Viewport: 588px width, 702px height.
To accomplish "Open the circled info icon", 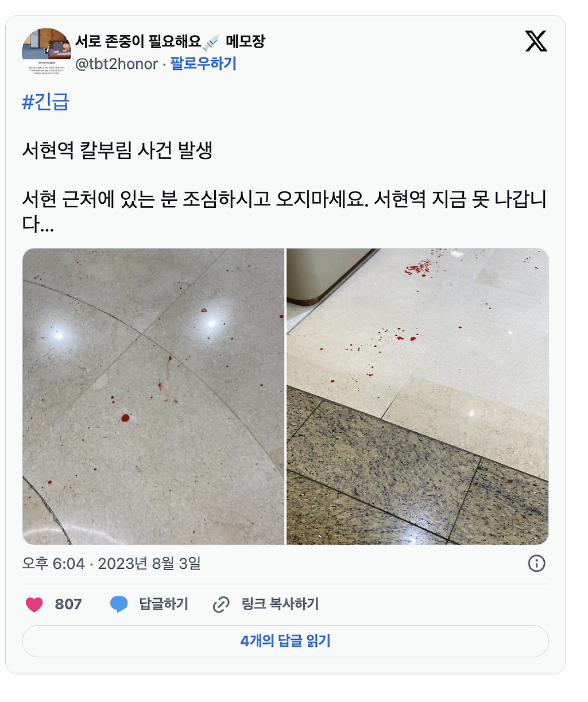I will coord(536,564).
